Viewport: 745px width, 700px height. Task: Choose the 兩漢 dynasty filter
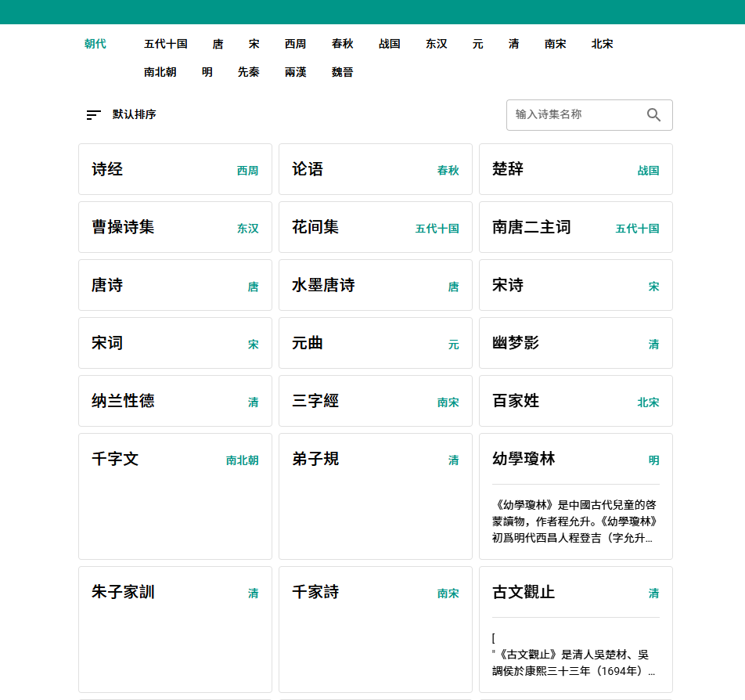296,72
